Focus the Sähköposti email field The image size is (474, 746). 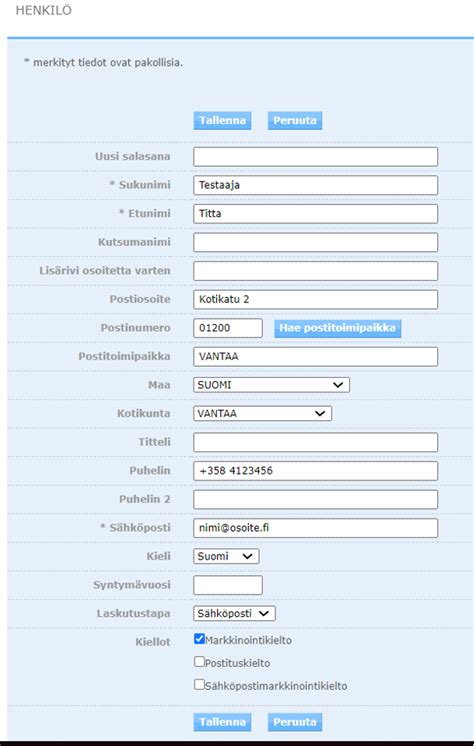pos(316,528)
